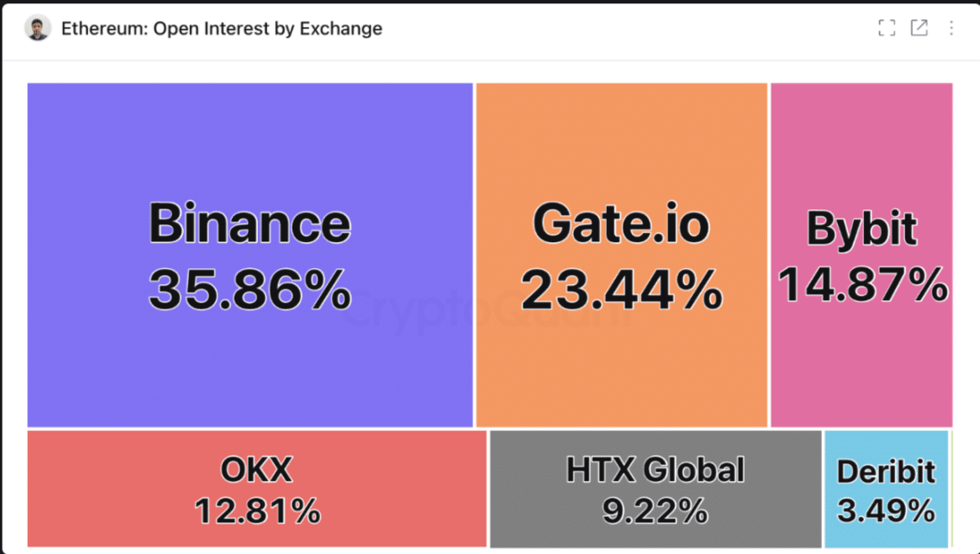Click the 9.22% value
This screenshot has height=554, width=980.
click(x=656, y=511)
